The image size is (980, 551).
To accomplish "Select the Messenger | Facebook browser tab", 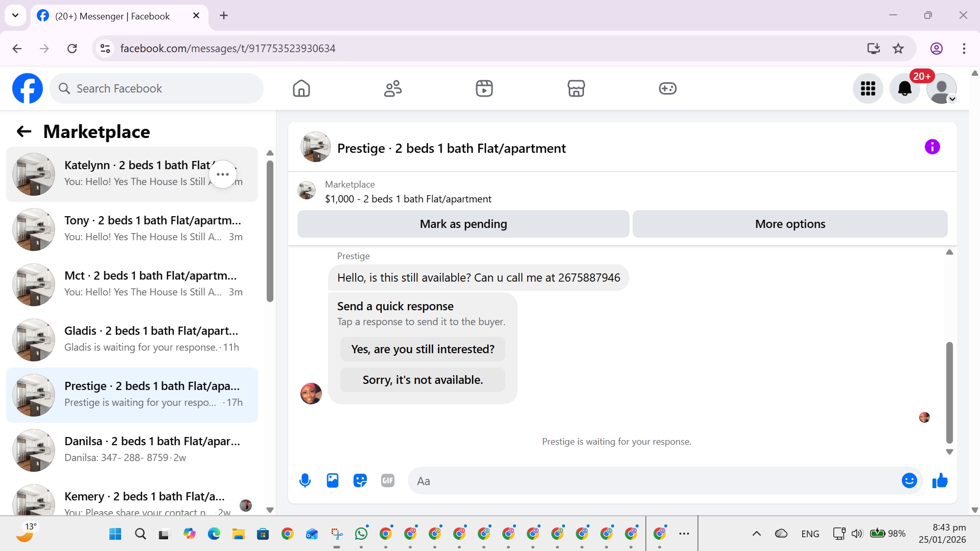I will (120, 16).
